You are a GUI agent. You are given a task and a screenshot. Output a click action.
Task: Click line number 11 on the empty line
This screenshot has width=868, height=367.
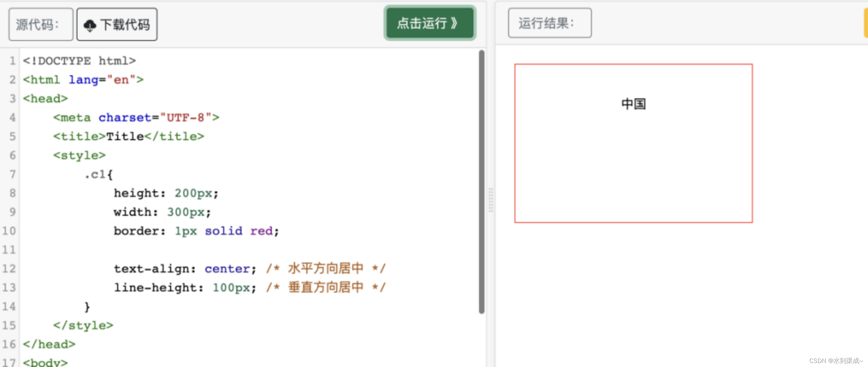pos(9,250)
